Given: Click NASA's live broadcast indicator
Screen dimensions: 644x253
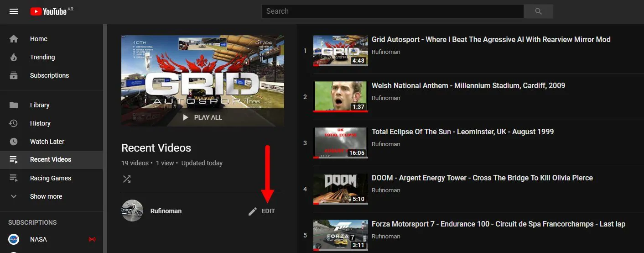Looking at the screenshot, I should click(92, 239).
